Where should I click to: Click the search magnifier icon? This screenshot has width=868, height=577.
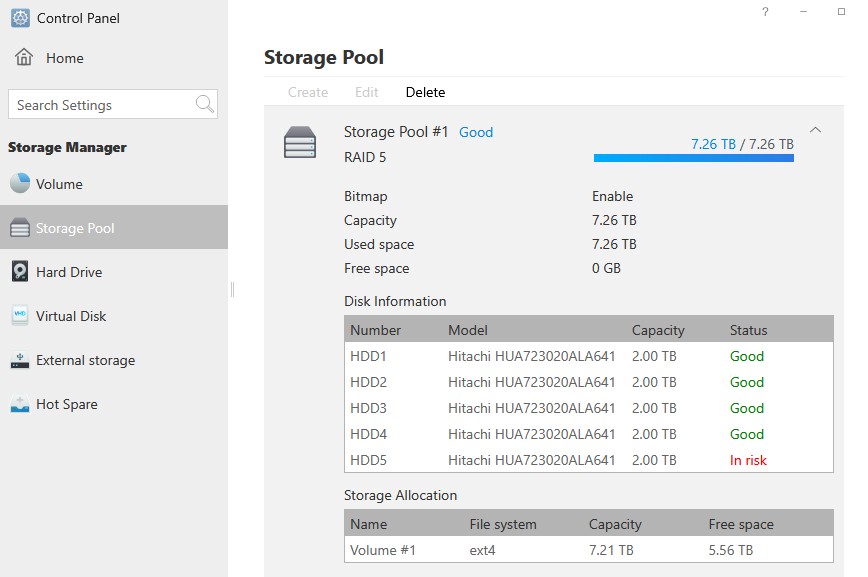tap(205, 105)
